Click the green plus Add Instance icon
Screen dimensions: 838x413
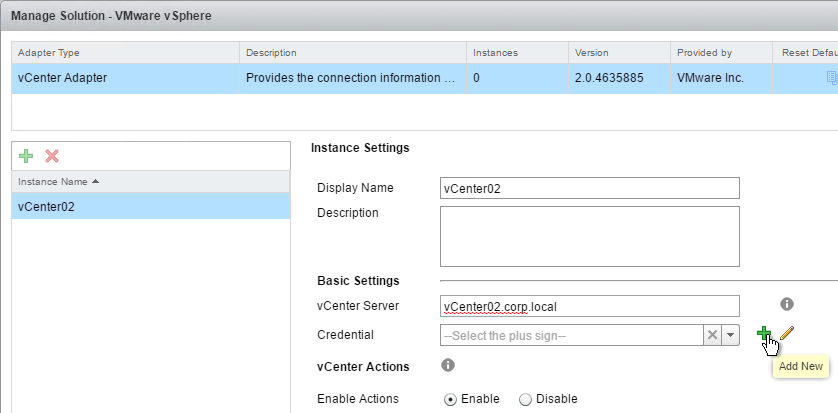tap(26, 156)
